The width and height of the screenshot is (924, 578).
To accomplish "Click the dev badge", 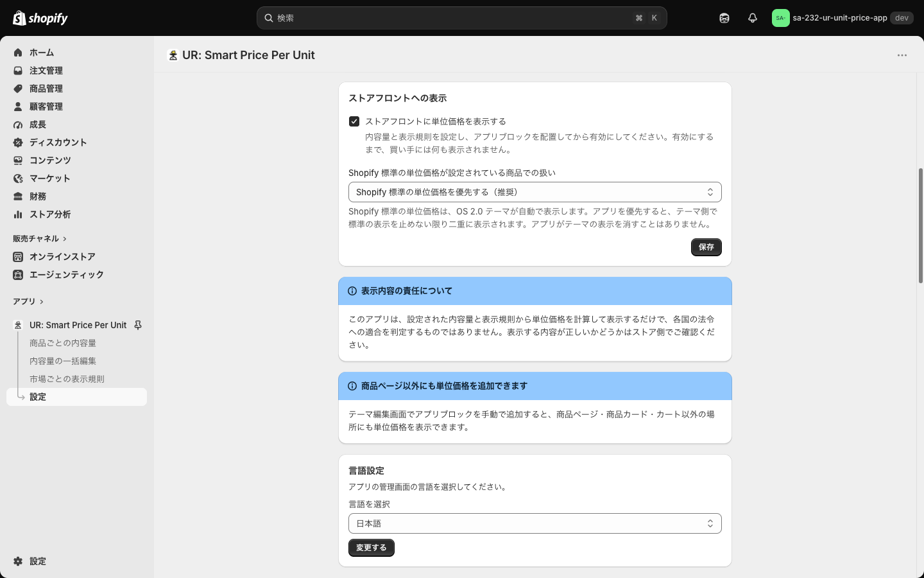I will (x=902, y=18).
